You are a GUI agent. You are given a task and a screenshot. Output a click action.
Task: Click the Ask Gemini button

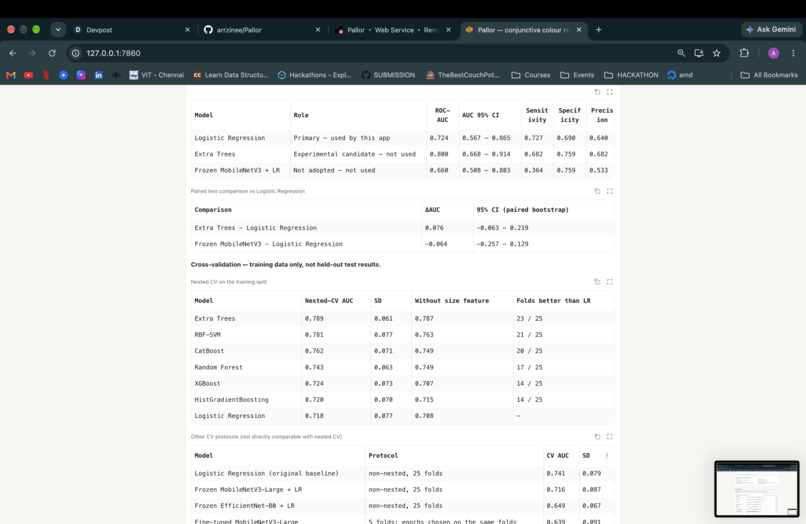pos(771,30)
